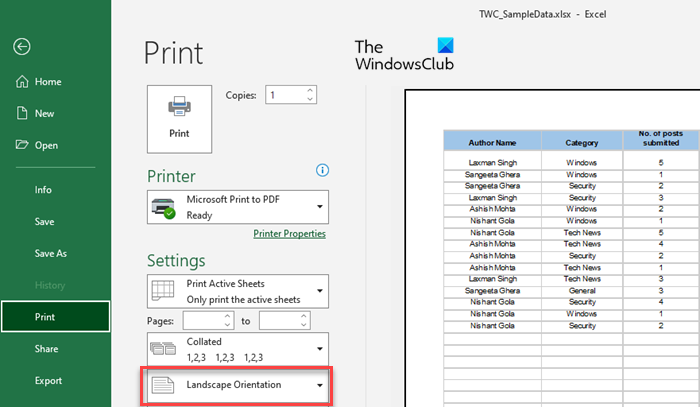Decrease the Pages 'to' value
This screenshot has width=700, height=407.
point(304,325)
